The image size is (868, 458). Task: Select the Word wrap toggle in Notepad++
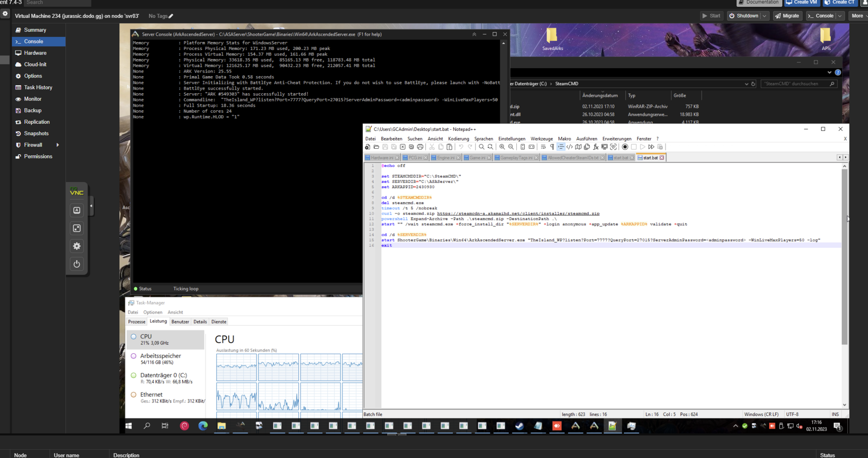click(x=542, y=147)
